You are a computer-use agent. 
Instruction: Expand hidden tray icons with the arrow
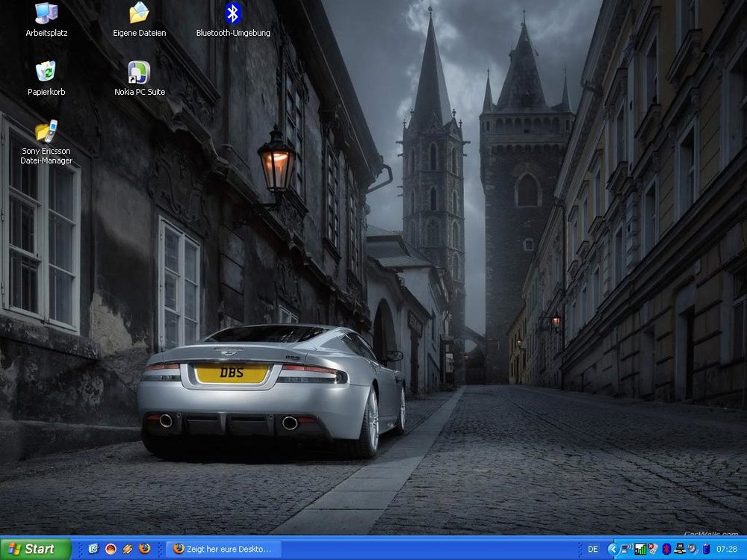point(613,549)
